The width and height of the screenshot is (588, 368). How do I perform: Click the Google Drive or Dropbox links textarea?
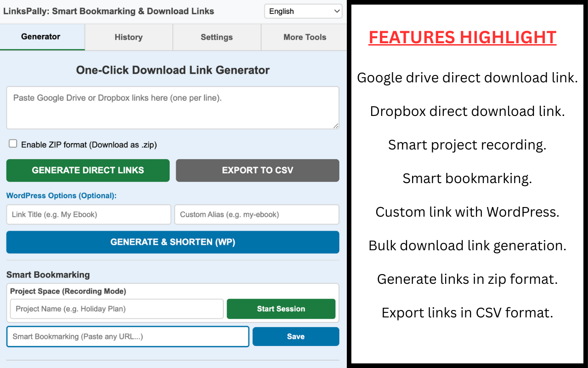173,108
